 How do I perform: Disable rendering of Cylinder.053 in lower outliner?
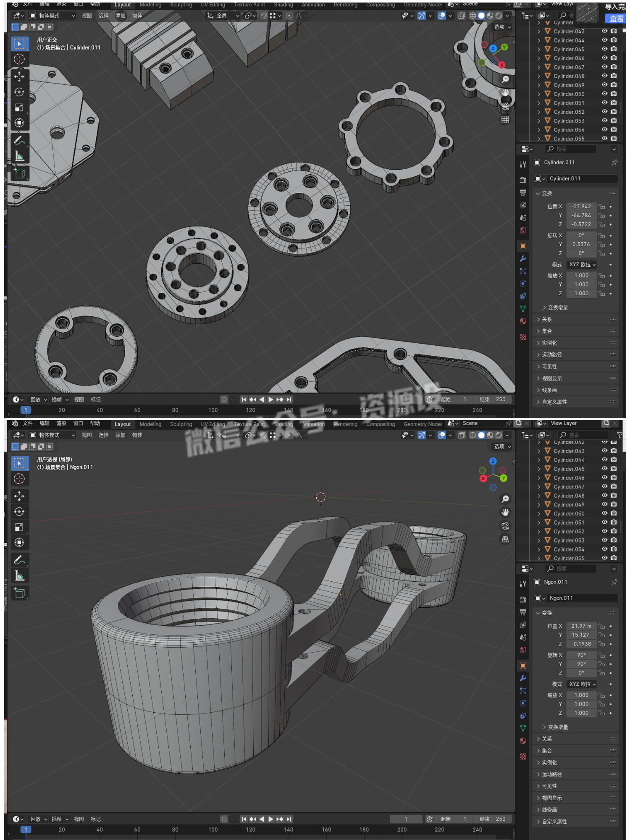point(614,540)
